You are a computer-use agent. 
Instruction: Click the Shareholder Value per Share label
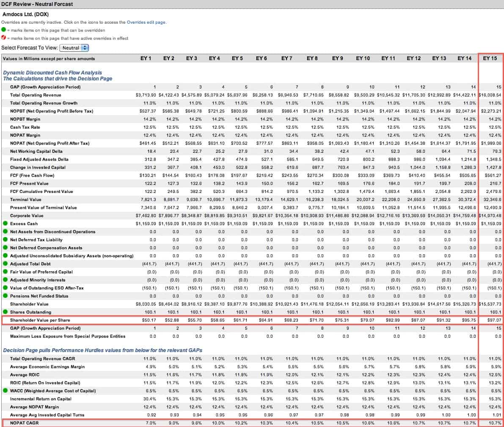click(40, 320)
